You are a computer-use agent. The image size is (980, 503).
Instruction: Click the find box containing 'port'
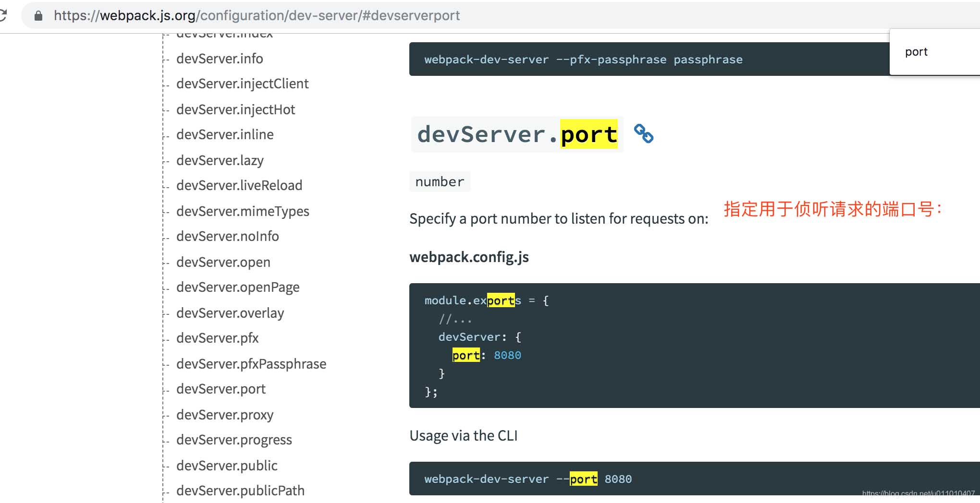click(934, 52)
